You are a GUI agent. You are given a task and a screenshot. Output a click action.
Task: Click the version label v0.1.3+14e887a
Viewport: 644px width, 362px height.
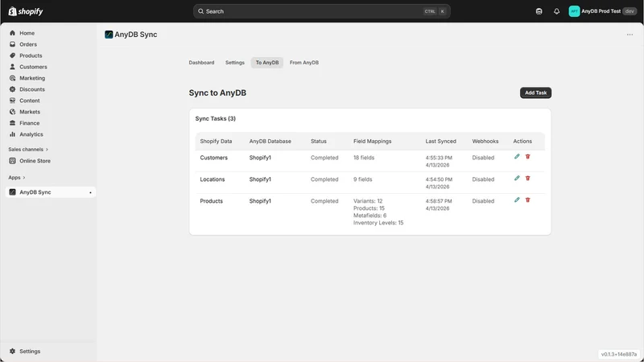(x=618, y=354)
